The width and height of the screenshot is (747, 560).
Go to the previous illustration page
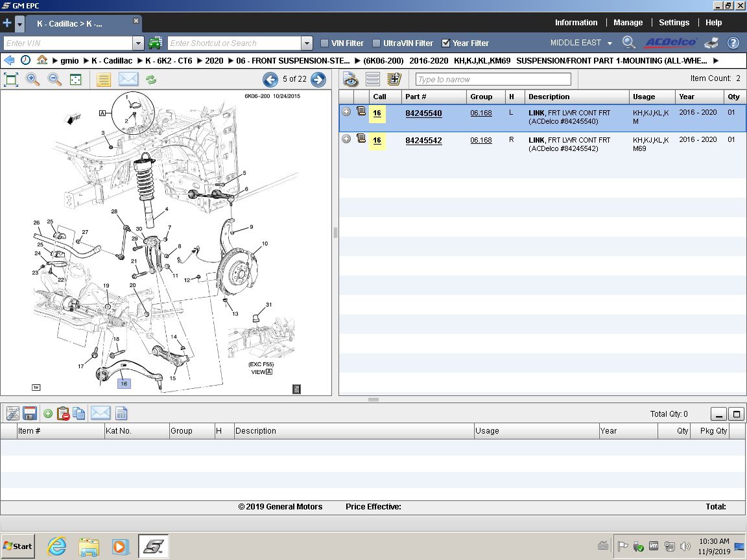click(x=270, y=80)
